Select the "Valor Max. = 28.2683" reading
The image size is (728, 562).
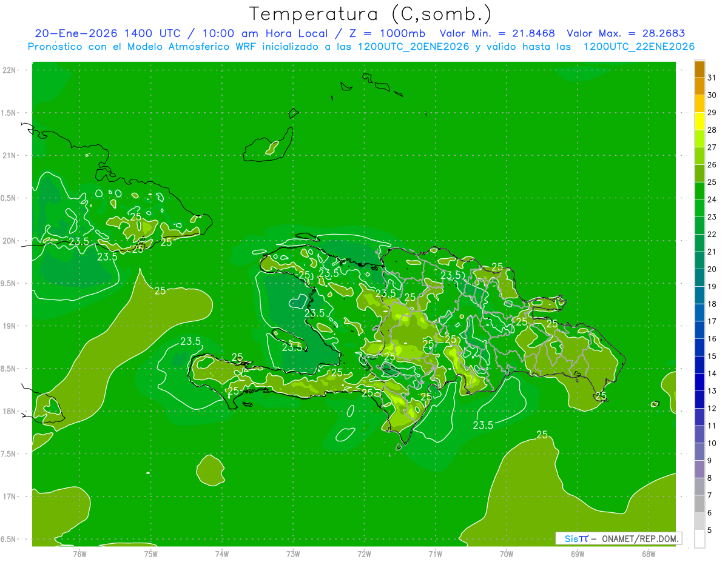coord(626,33)
